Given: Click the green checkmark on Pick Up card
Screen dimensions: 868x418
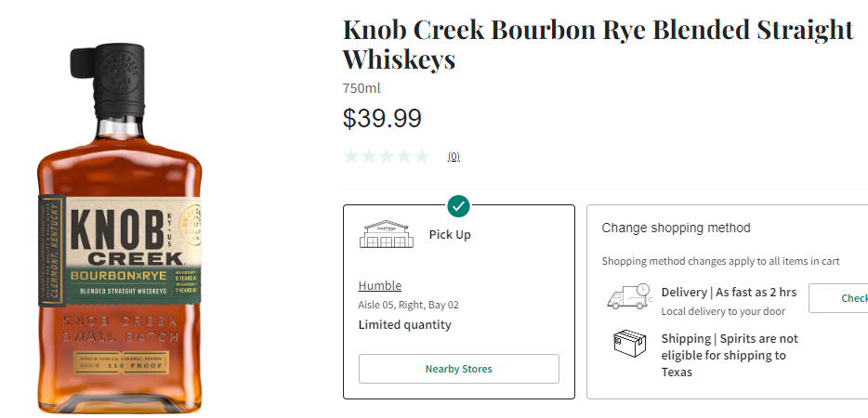Looking at the screenshot, I should 457,205.
